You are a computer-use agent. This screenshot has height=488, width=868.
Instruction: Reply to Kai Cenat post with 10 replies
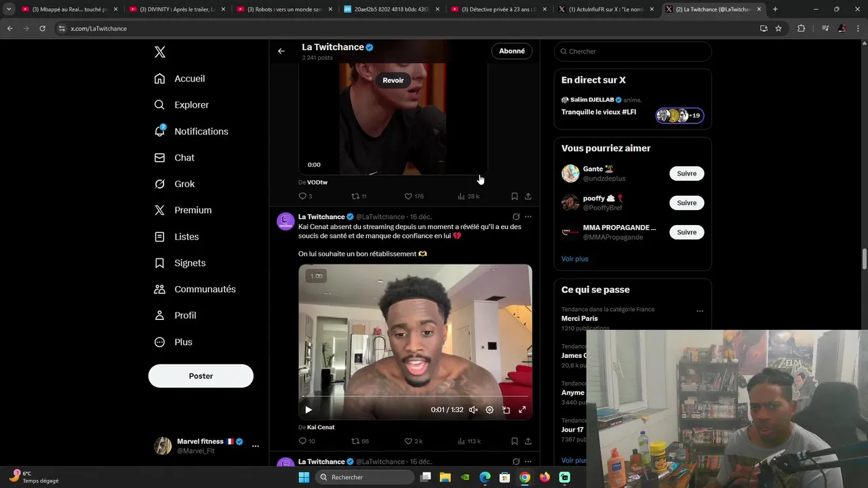point(307,441)
